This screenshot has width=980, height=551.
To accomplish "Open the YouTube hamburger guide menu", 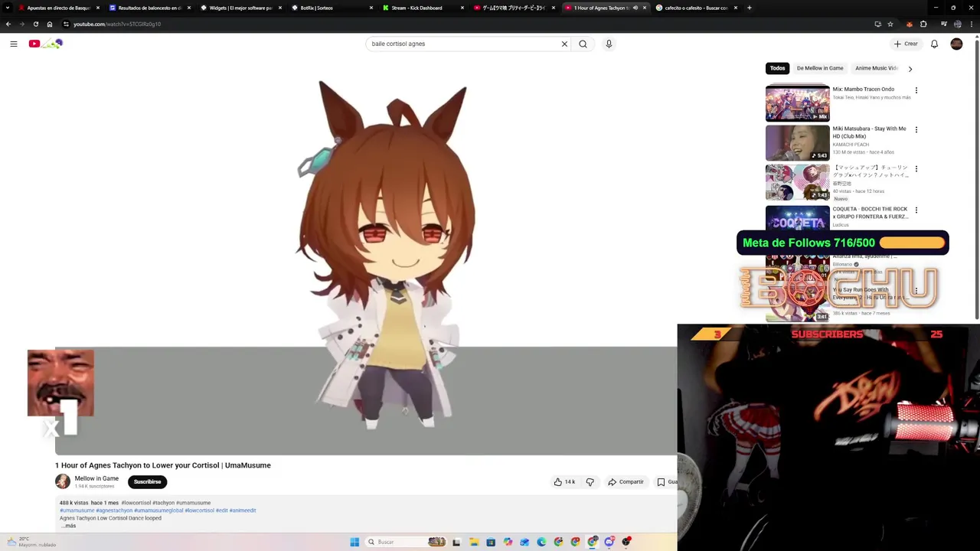I will 14,44.
